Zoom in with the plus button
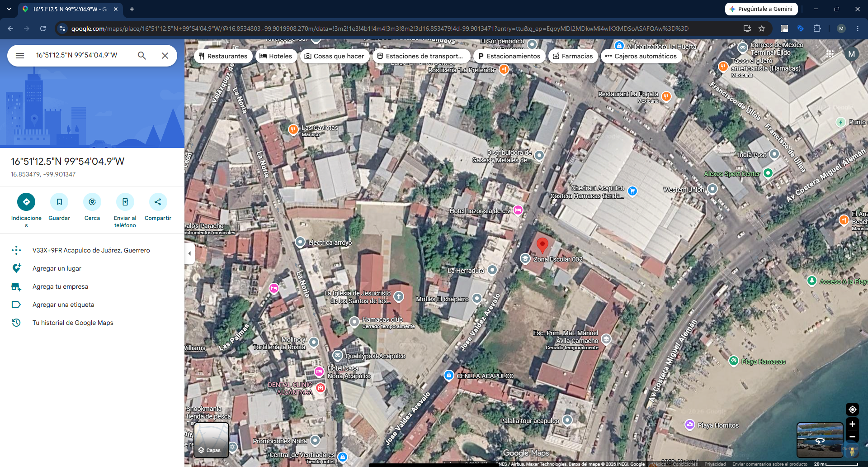The width and height of the screenshot is (868, 467). pos(852,424)
